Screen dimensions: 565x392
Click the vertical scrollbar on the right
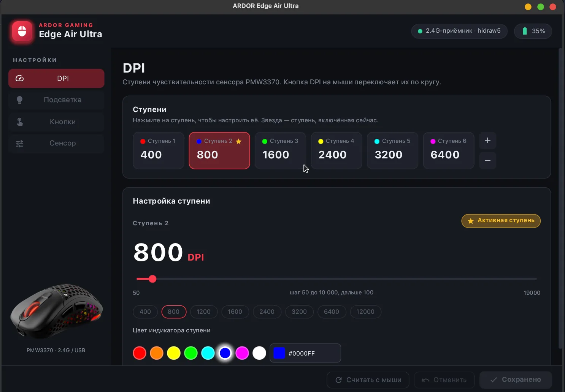tap(560, 198)
